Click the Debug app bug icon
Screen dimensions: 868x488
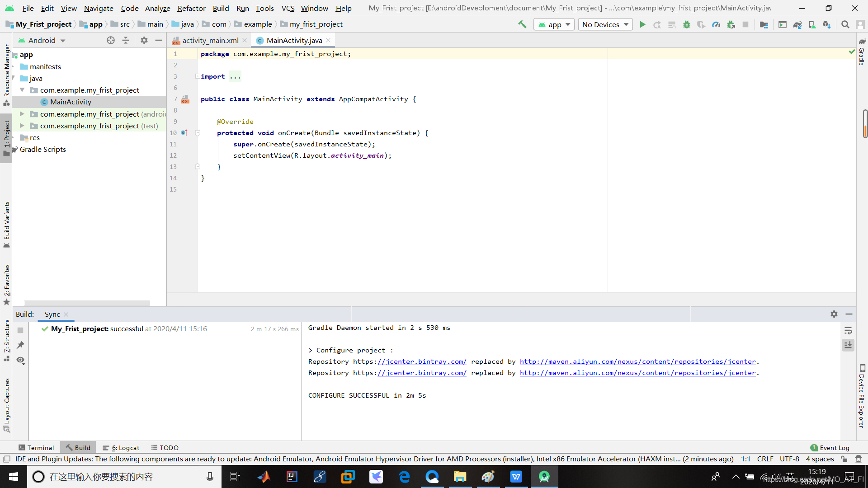(686, 24)
